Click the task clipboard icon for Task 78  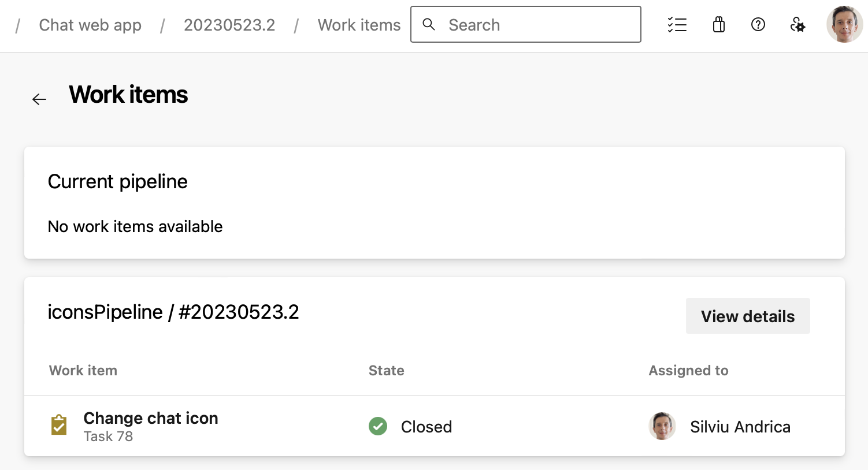[x=59, y=426]
